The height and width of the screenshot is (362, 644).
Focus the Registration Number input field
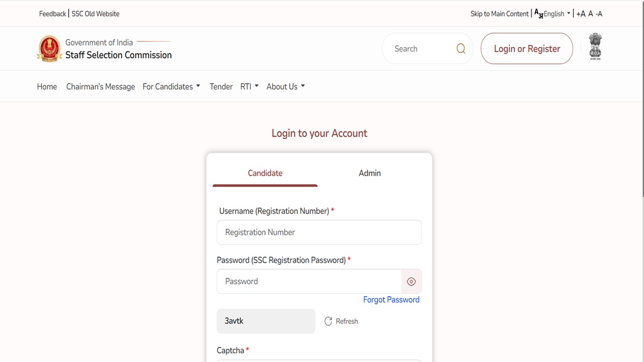(319, 232)
